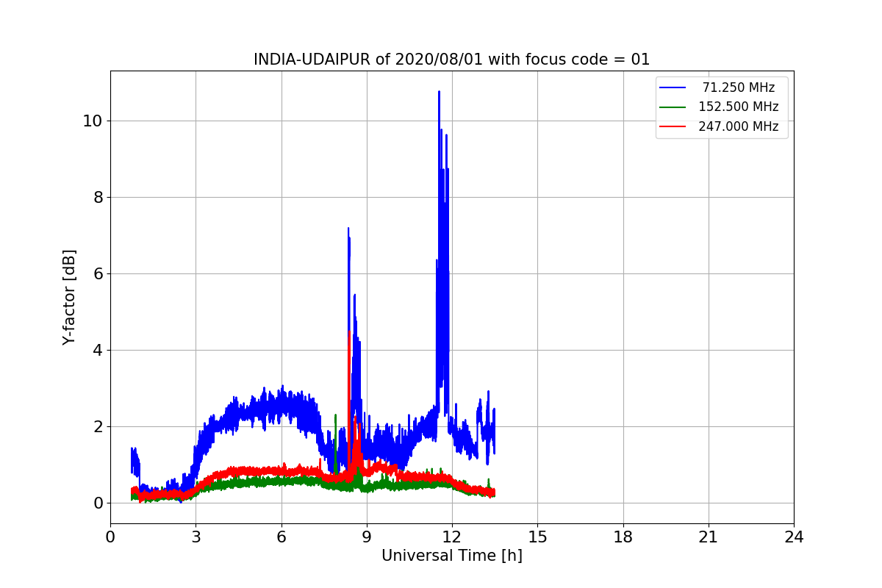The width and height of the screenshot is (882, 588).
Task: Click x-axis tick label 3
Action: tap(196, 537)
